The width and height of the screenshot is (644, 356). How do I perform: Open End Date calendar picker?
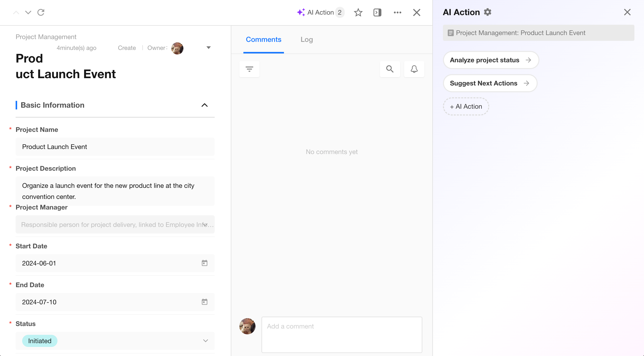(204, 302)
